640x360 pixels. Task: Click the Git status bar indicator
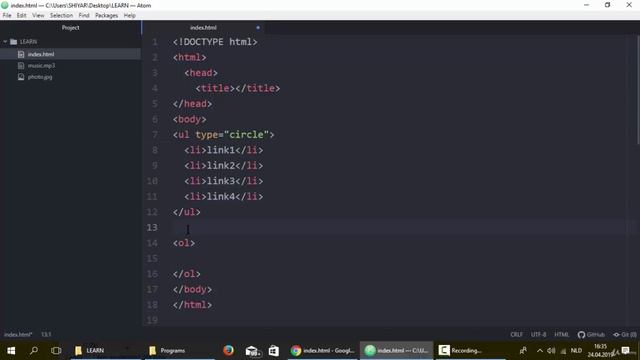tap(624, 335)
